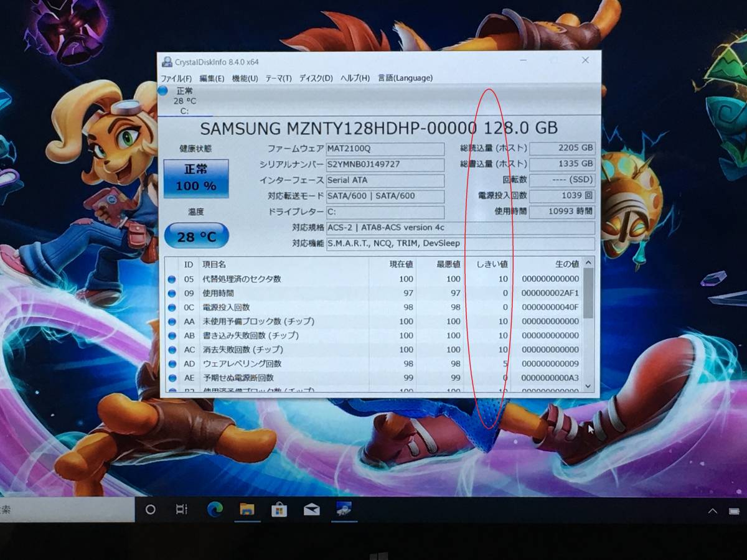Launch Microsoft Edge from the taskbar

(215, 510)
